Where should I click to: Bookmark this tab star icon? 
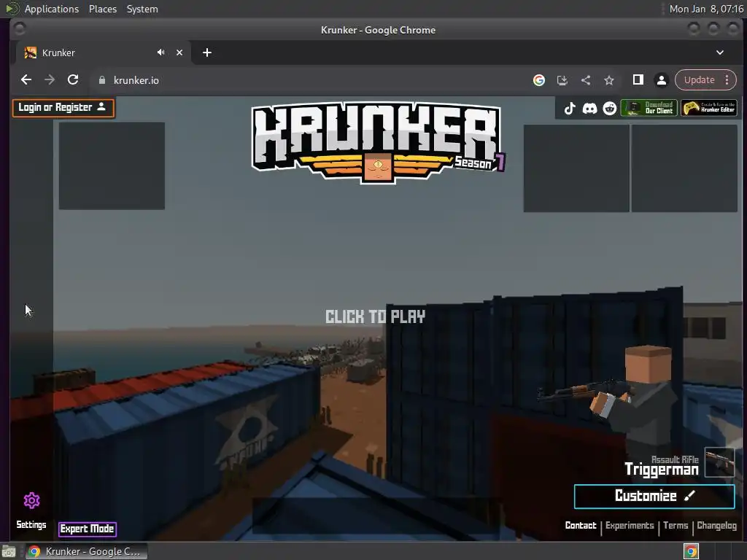click(x=609, y=80)
